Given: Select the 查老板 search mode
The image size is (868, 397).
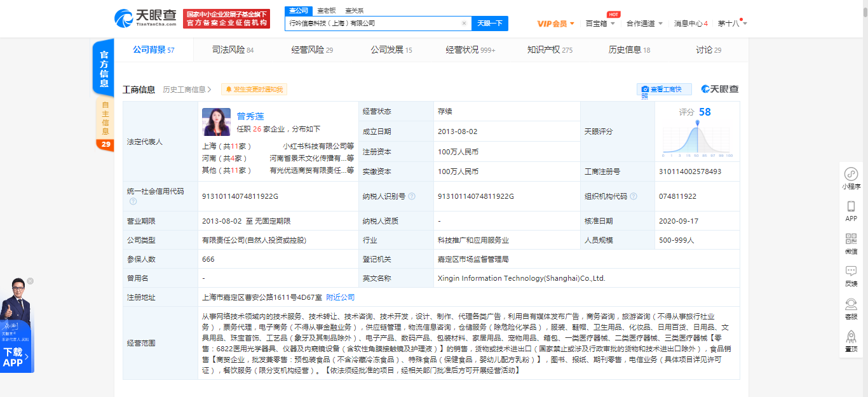Looking at the screenshot, I should coord(327,11).
